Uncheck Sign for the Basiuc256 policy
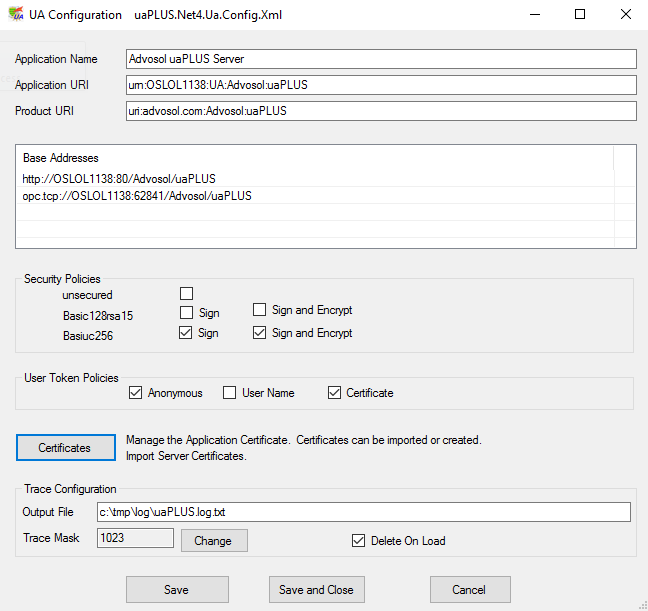648x611 pixels. (x=186, y=334)
